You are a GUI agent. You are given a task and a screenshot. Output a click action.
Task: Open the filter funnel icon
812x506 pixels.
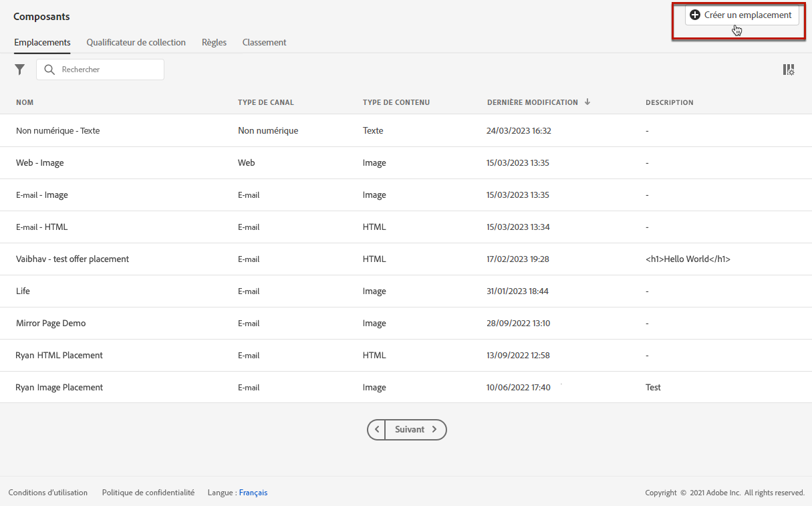pos(20,70)
